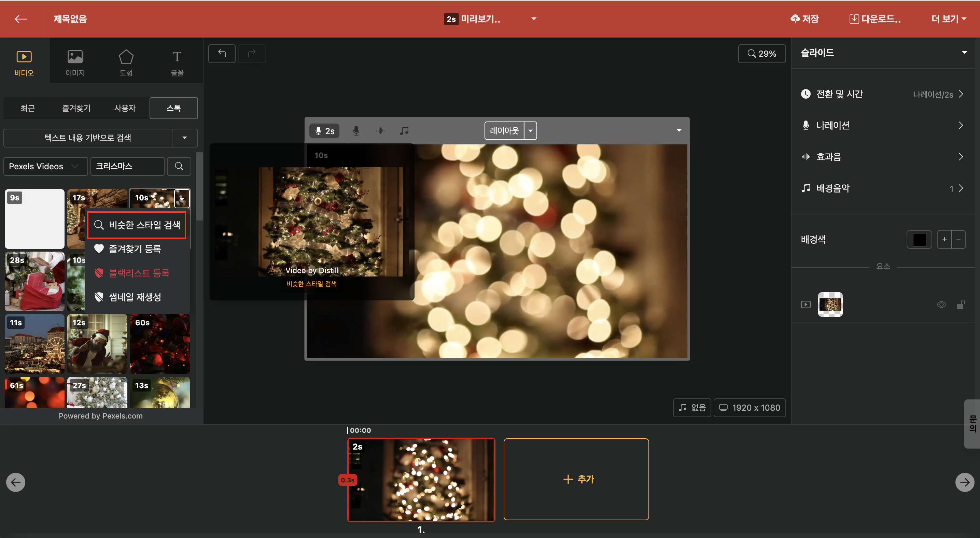
Task: Click the 0.3s transition marker
Action: [x=348, y=480]
